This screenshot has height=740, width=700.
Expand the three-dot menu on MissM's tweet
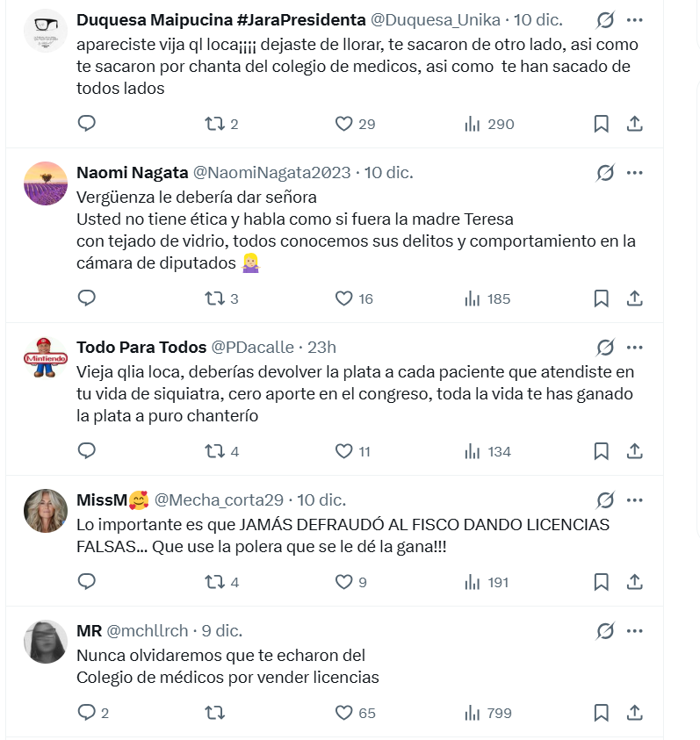pos(635,500)
